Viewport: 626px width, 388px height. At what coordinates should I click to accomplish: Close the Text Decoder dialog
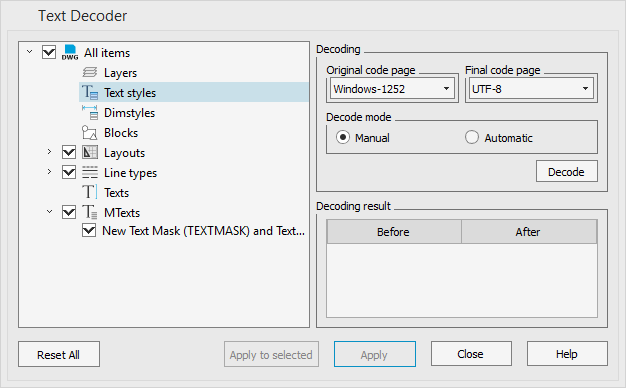point(471,354)
